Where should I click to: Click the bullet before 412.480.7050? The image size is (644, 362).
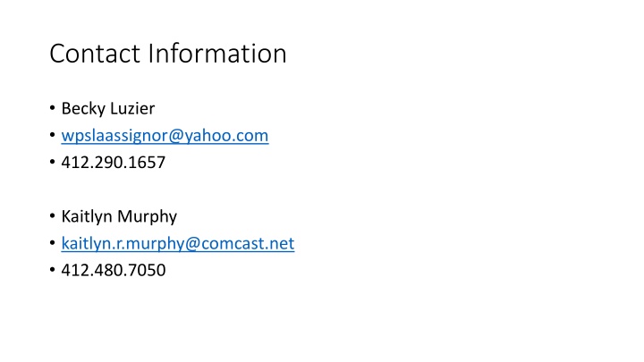pyautogui.click(x=52, y=270)
